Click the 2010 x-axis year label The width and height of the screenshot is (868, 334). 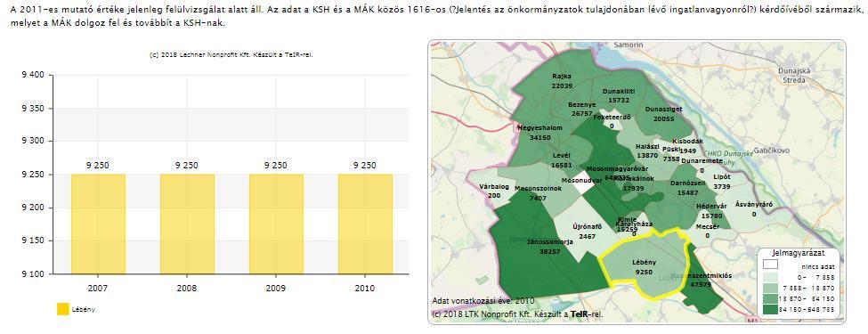(365, 288)
